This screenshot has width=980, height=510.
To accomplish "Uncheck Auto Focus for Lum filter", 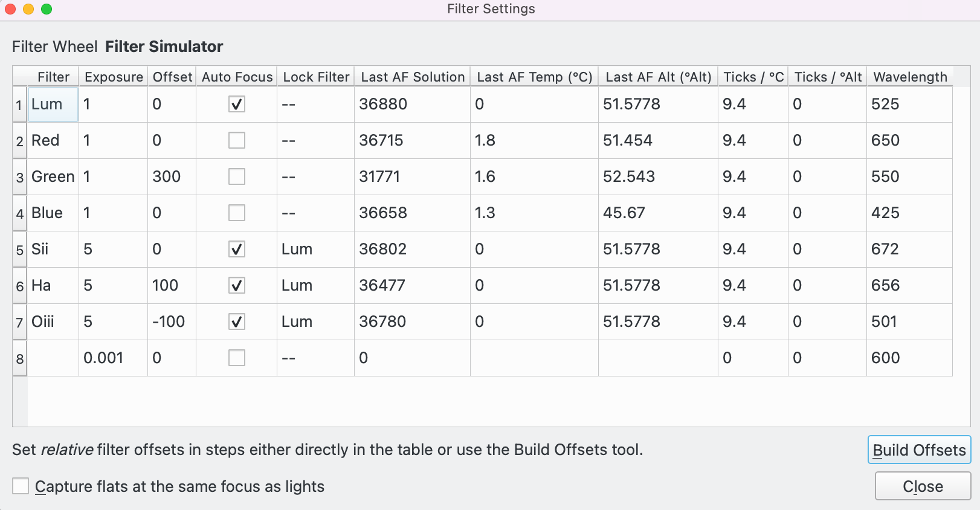I will (x=236, y=105).
